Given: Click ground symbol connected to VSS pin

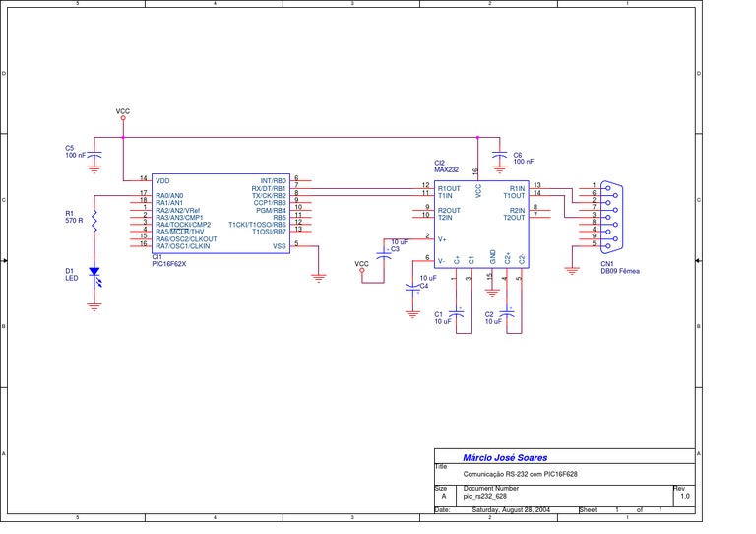Looking at the screenshot, I should 319,279.
